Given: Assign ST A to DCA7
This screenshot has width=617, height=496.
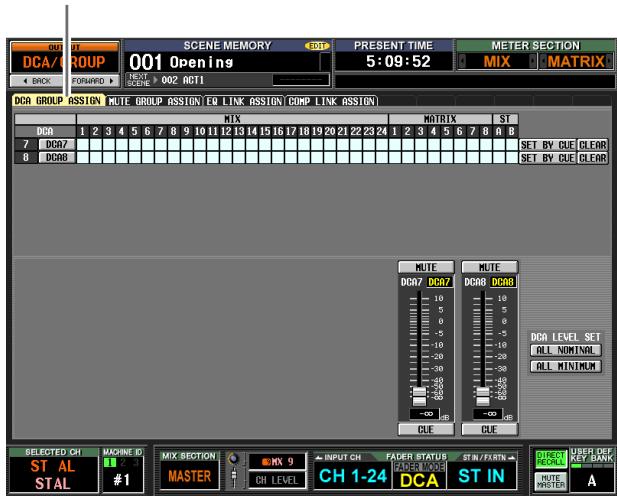Looking at the screenshot, I should click(499, 145).
